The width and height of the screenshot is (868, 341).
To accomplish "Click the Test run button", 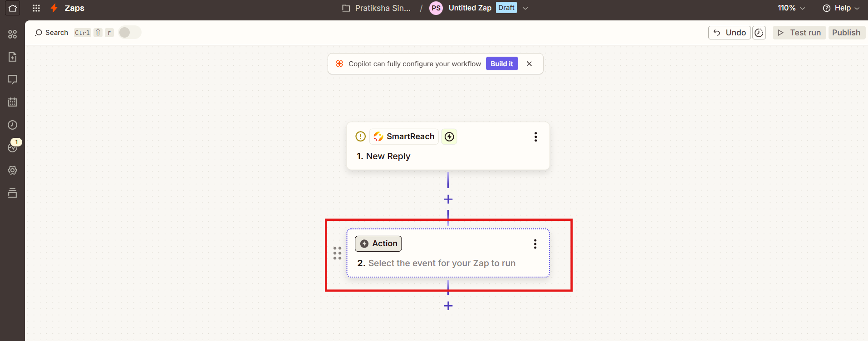I will [799, 33].
